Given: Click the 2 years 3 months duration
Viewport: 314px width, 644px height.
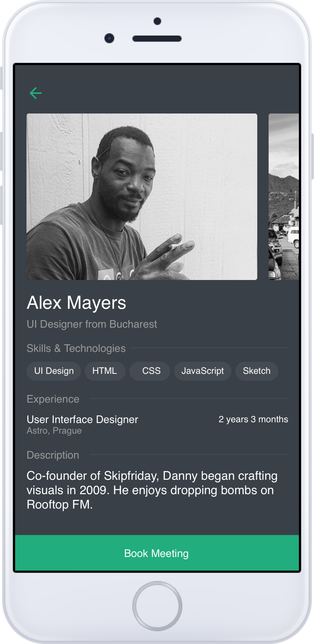Looking at the screenshot, I should [x=253, y=419].
